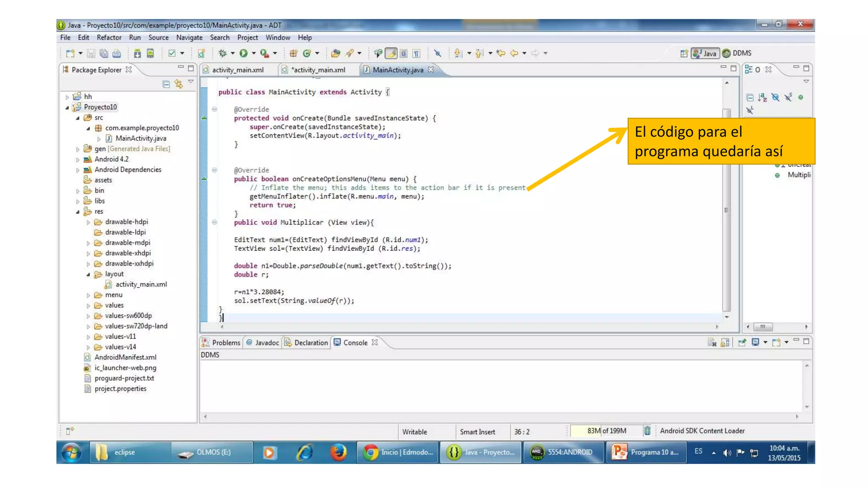The image size is (868, 488).
Task: Toggle Link with Editor in Package Explorer
Action: point(178,84)
